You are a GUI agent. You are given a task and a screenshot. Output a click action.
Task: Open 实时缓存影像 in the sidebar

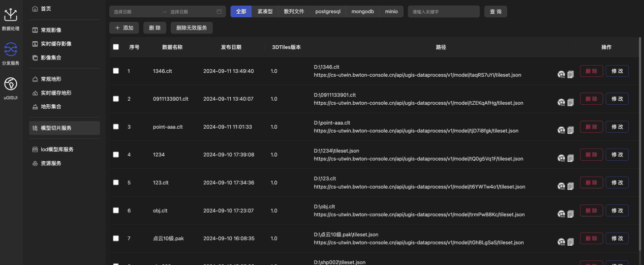55,44
